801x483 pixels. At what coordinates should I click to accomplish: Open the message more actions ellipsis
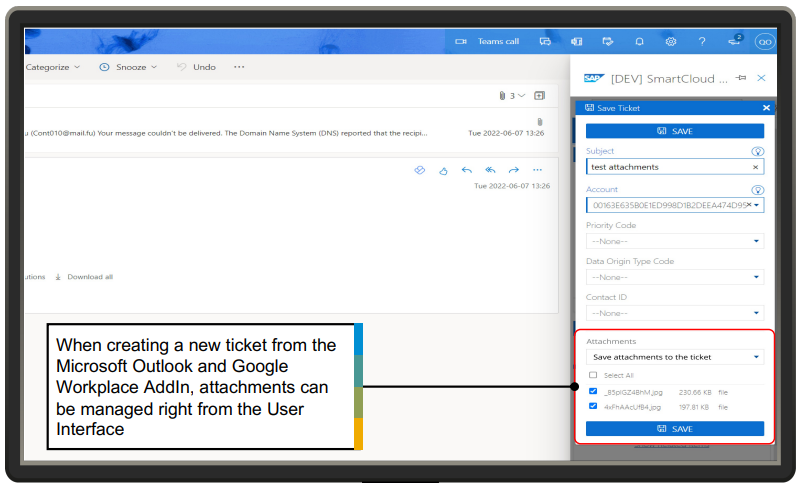tap(537, 170)
